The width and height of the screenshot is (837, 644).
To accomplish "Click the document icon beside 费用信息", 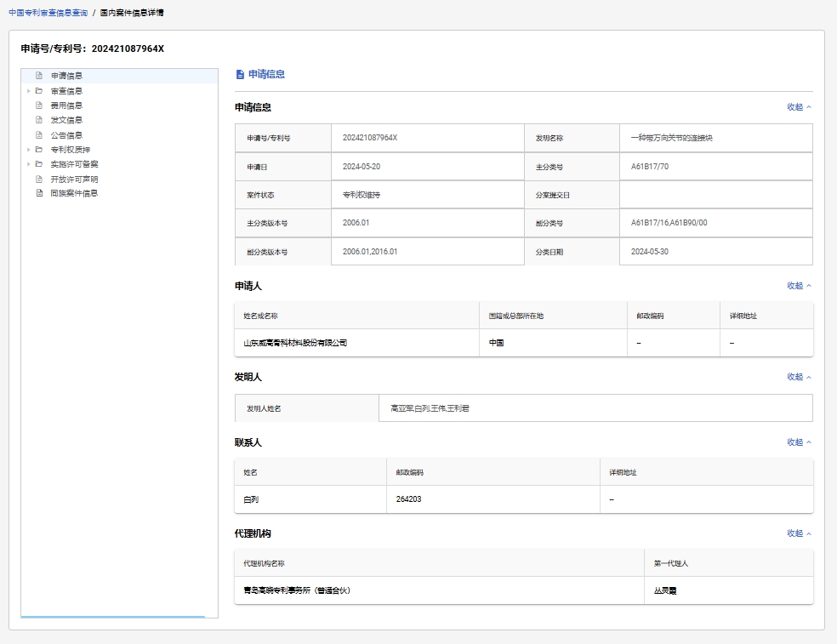I will [39, 105].
